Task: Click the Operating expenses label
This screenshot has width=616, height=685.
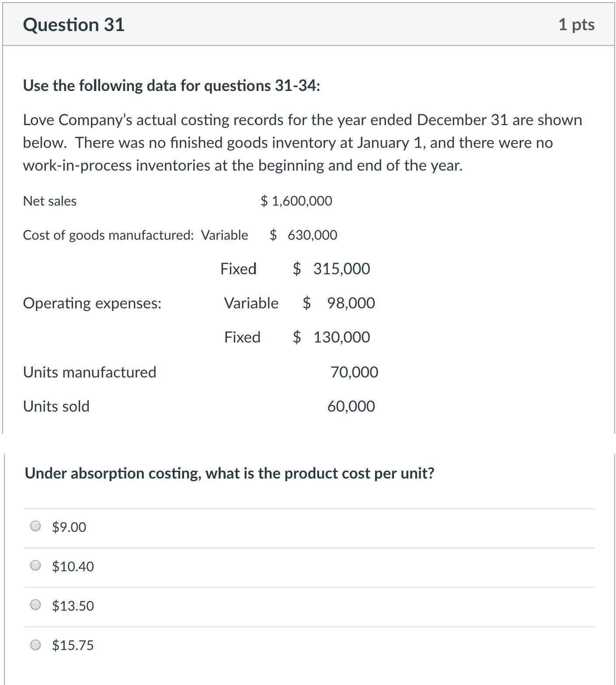Action: [x=92, y=303]
